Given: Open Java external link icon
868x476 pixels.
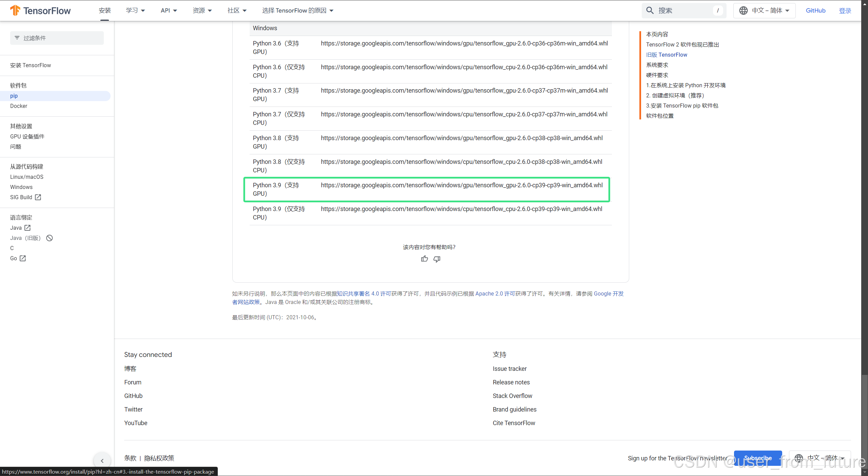Looking at the screenshot, I should pyautogui.click(x=27, y=228).
